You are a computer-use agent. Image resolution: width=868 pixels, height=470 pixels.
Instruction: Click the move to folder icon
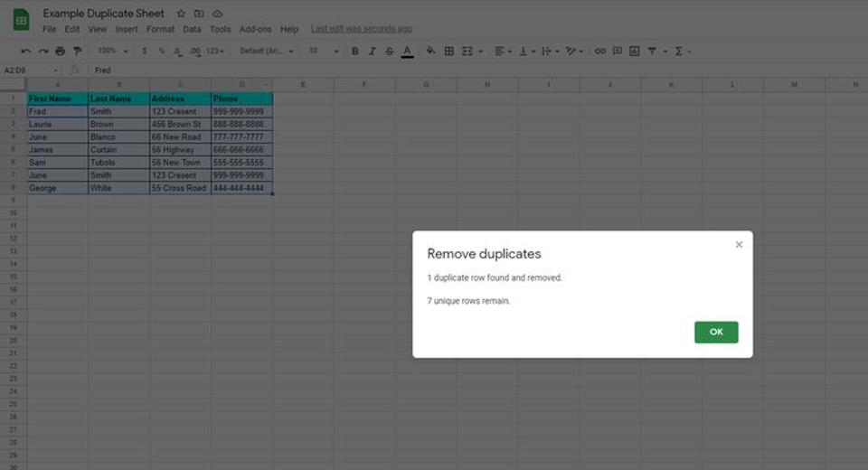(x=199, y=14)
